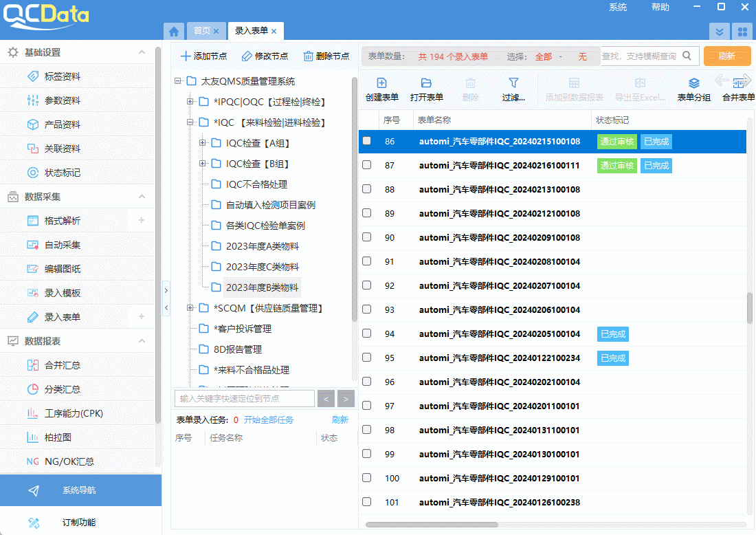Image resolution: width=756 pixels, height=535 pixels.
Task: Check the checkbox for form row 87
Action: click(366, 164)
